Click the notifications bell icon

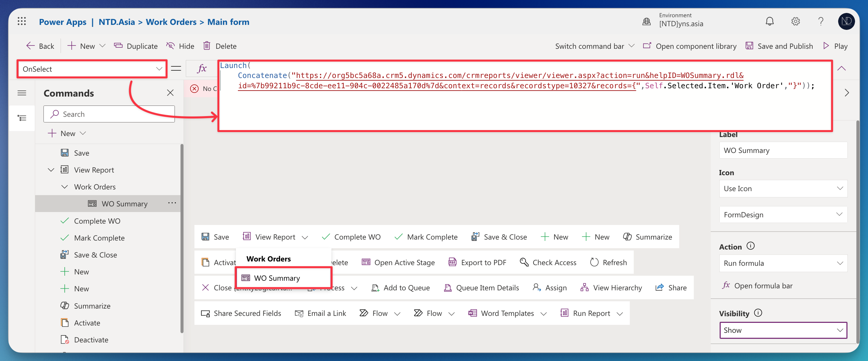pyautogui.click(x=769, y=22)
